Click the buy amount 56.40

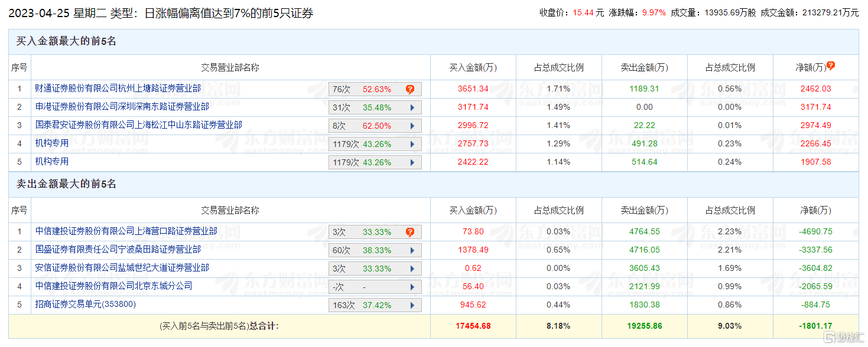point(473,287)
